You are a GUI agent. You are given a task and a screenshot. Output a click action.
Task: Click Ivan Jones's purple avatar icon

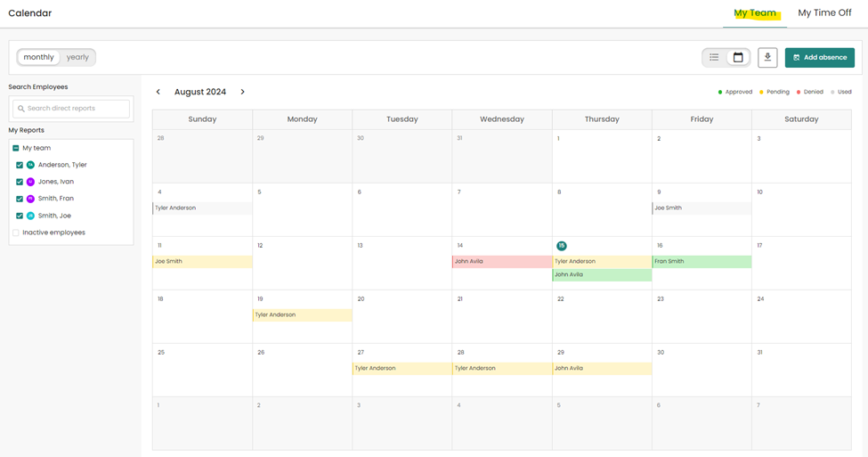tap(30, 182)
